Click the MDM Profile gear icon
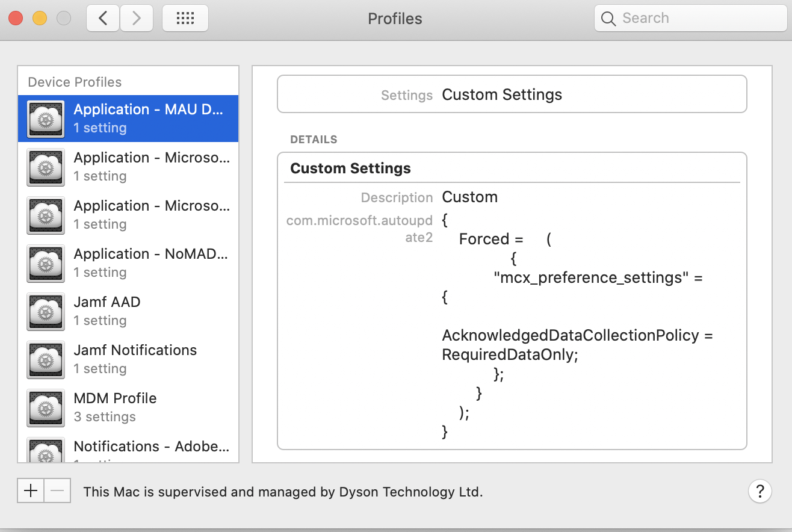 [x=46, y=407]
